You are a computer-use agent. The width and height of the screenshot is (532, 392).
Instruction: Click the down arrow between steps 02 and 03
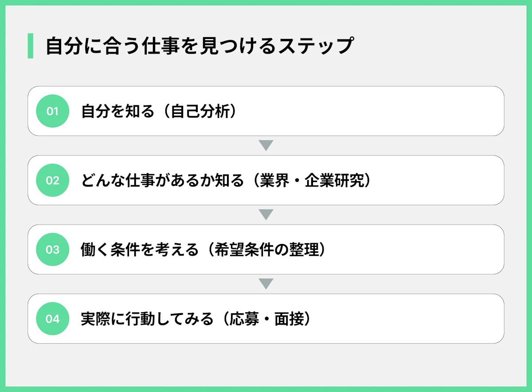(x=266, y=215)
